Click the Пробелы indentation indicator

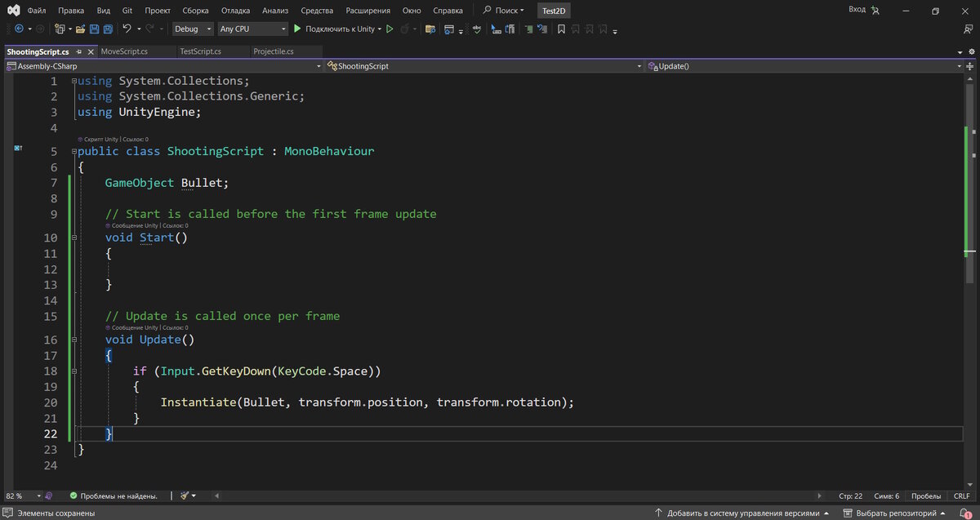coord(926,496)
